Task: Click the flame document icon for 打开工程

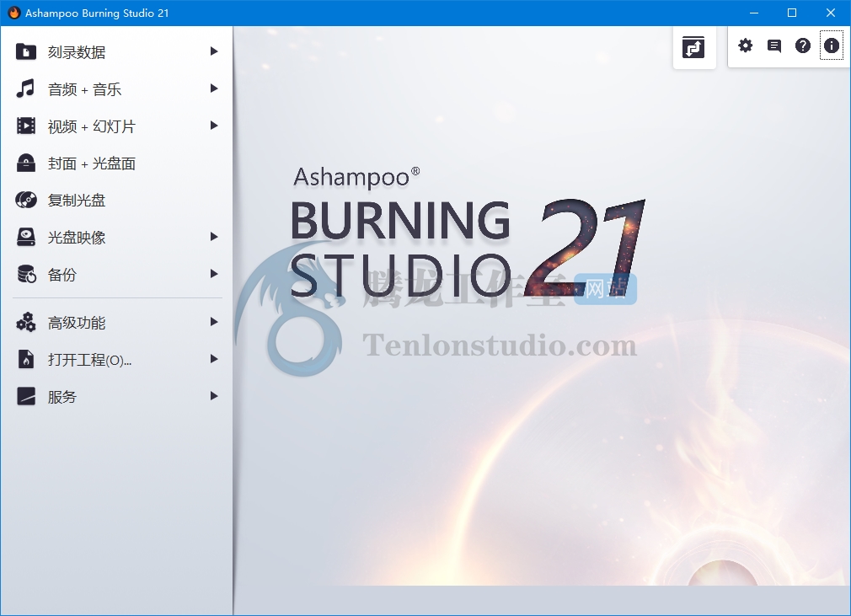Action: pos(25,359)
